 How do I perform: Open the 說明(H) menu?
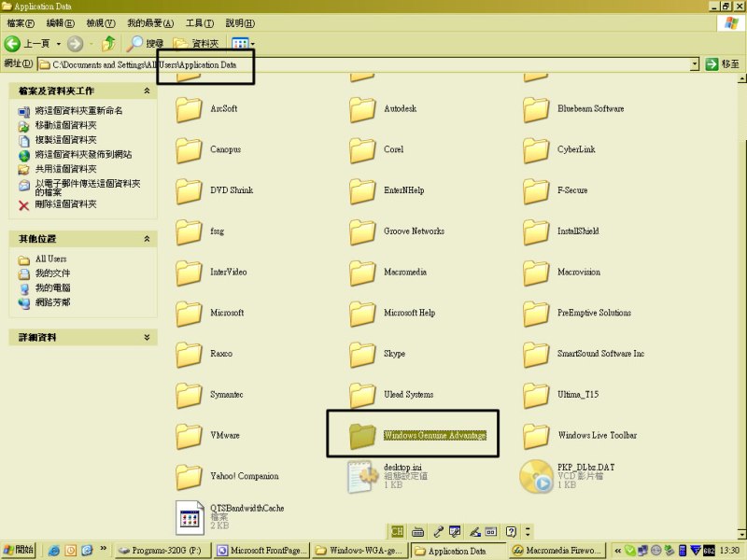click(x=240, y=22)
